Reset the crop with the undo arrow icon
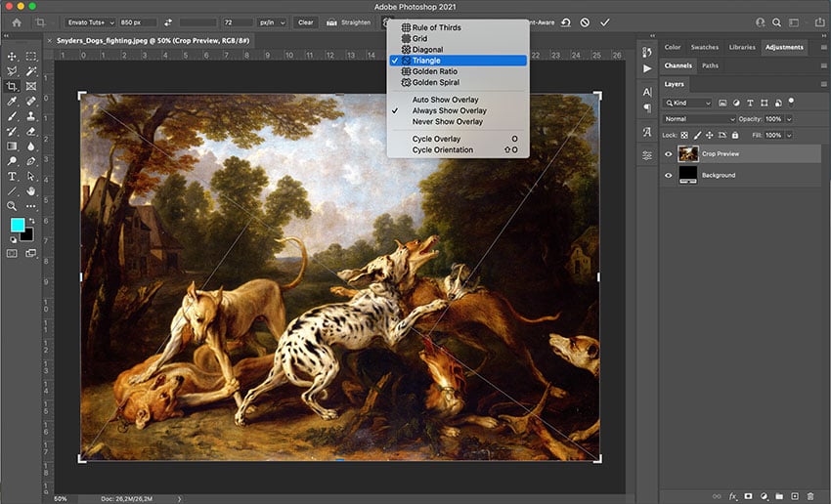Image resolution: width=831 pixels, height=504 pixels. (x=566, y=21)
